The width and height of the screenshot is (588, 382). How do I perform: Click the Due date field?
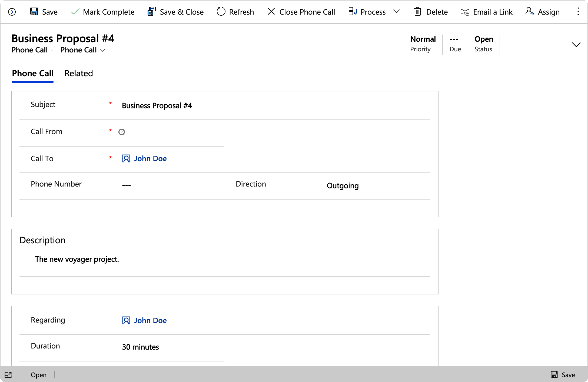point(453,39)
